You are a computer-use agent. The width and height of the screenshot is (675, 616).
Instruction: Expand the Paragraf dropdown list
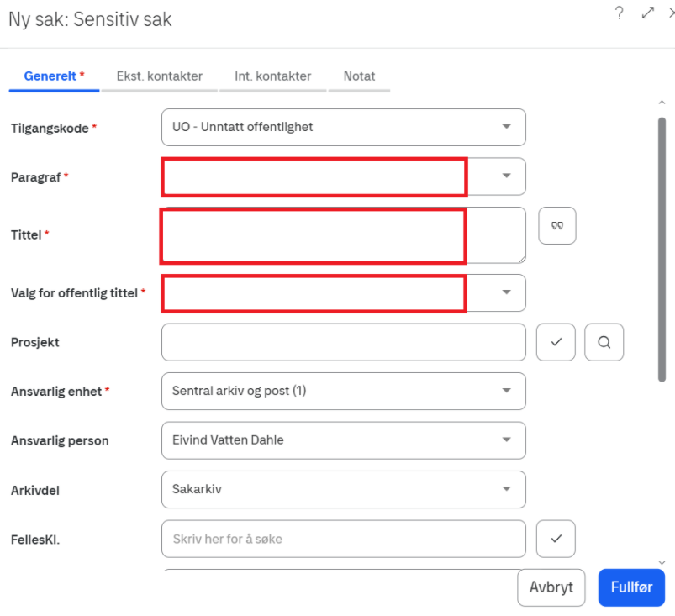(506, 176)
